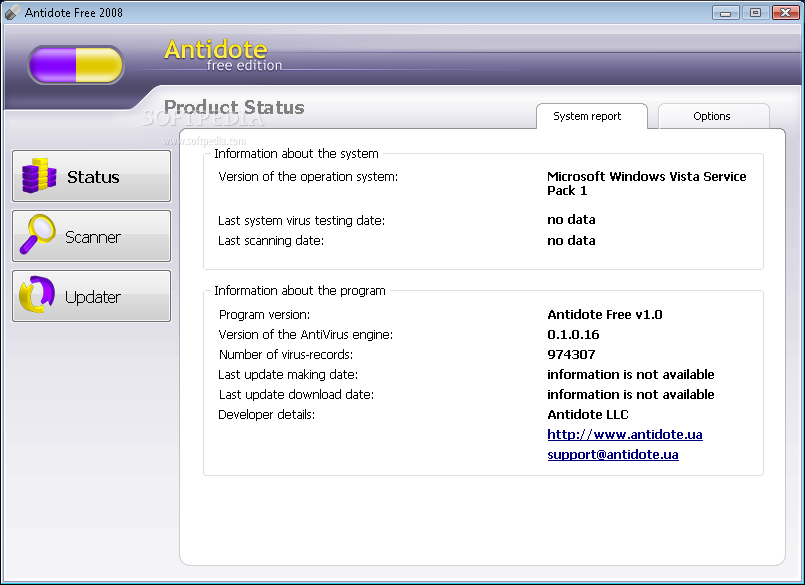Viewport: 805px width, 585px height.
Task: Switch to the Options tab
Action: tap(714, 116)
